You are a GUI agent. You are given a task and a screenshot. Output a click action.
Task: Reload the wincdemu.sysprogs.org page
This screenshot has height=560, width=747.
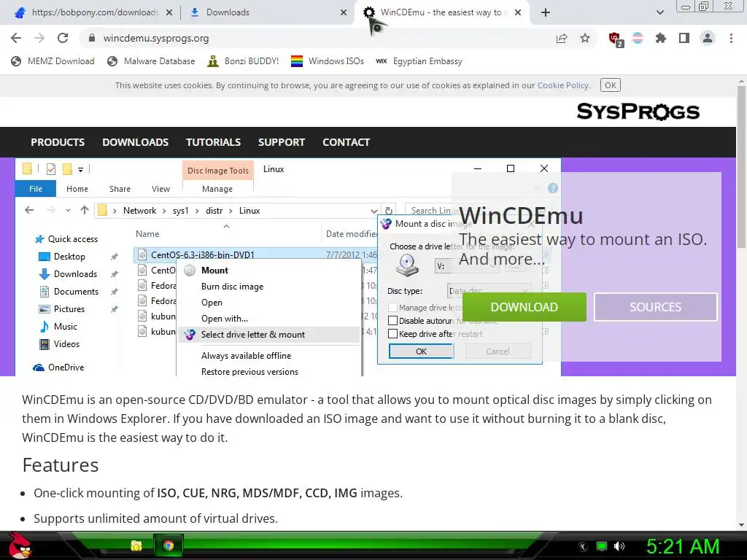coord(63,38)
